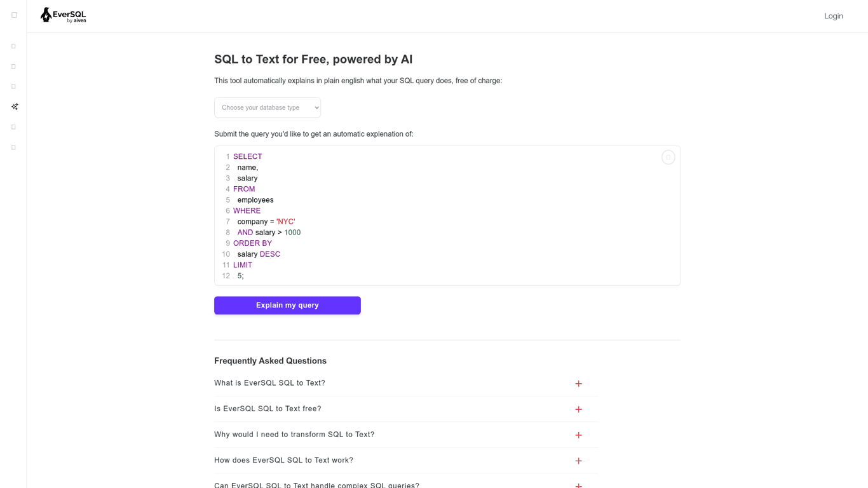The height and width of the screenshot is (488, 868).
Task: Click the bottommost sidebar icon
Action: click(x=13, y=147)
